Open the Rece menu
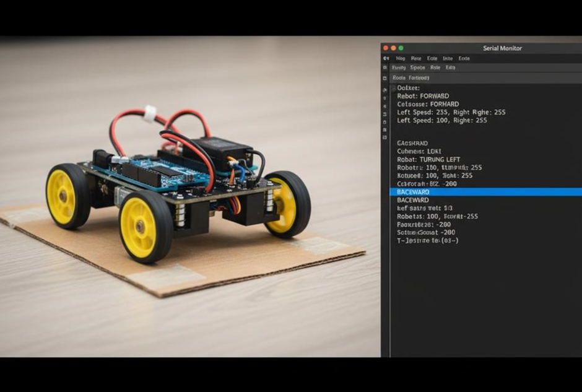582x392 pixels. click(x=416, y=58)
